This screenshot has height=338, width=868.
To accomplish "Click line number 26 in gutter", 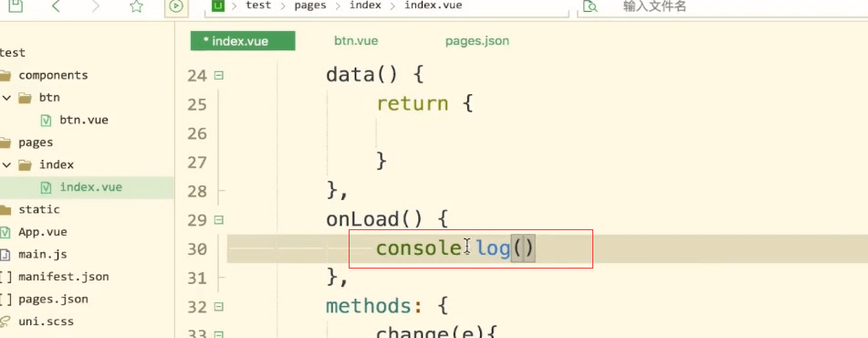I will click(x=197, y=133).
